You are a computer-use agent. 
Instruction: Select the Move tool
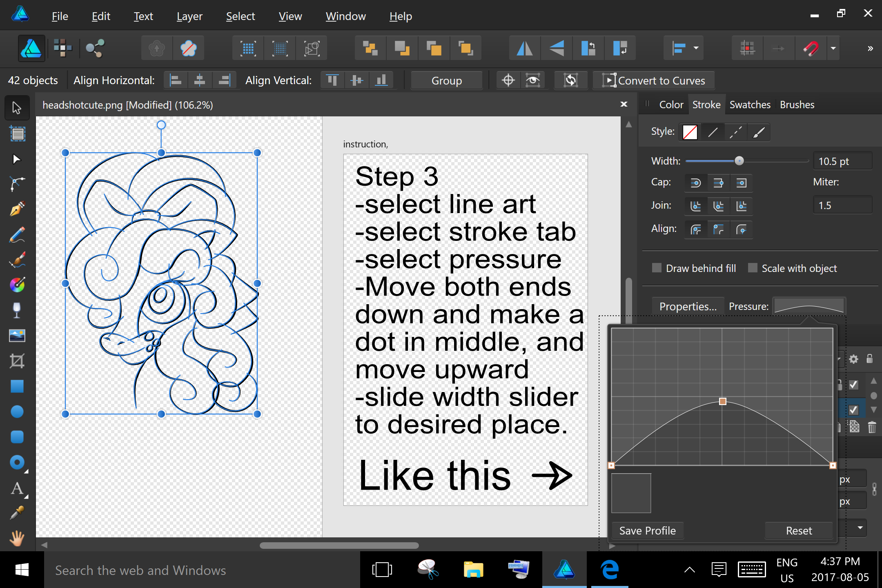17,107
